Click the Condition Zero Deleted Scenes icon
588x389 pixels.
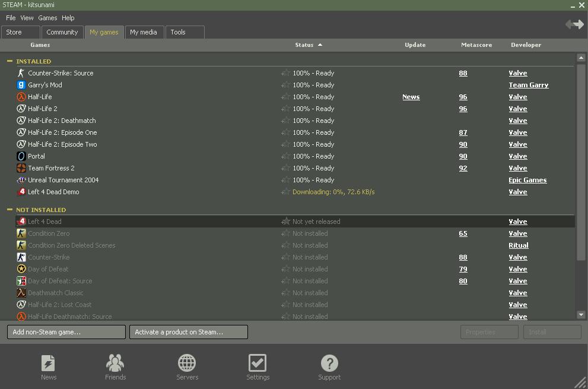(x=21, y=245)
